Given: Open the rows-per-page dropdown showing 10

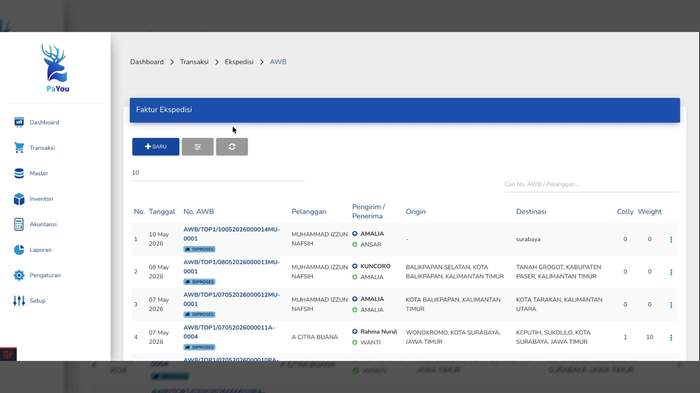Looking at the screenshot, I should point(218,173).
